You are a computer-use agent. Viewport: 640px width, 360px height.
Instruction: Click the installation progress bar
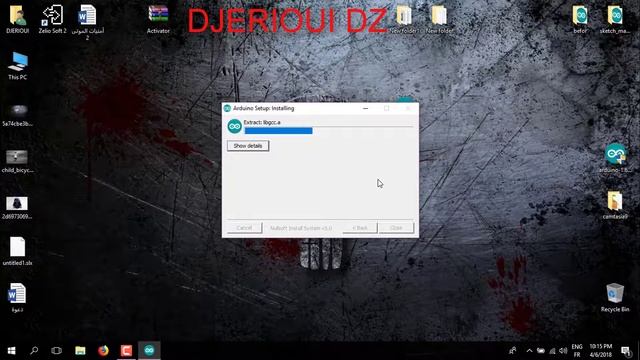(x=329, y=131)
